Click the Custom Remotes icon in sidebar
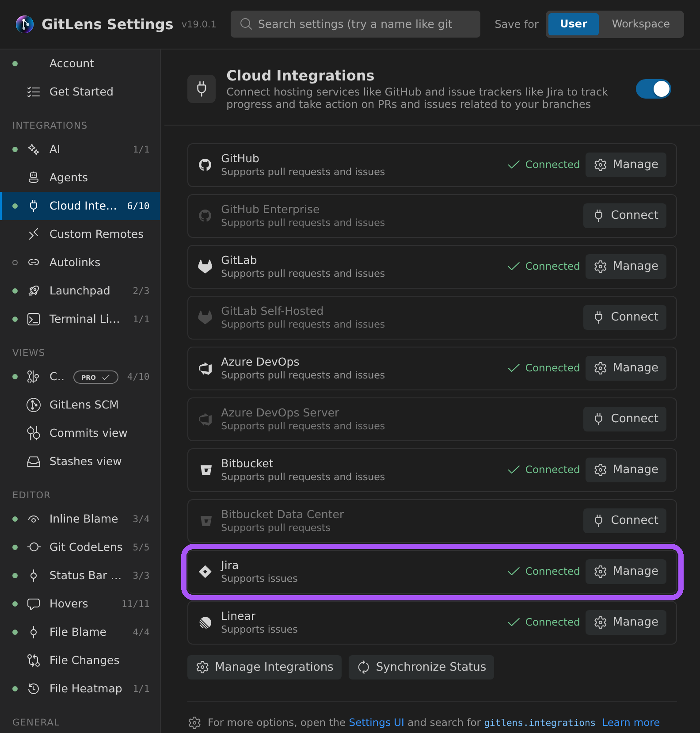This screenshot has height=733, width=700. (x=34, y=234)
